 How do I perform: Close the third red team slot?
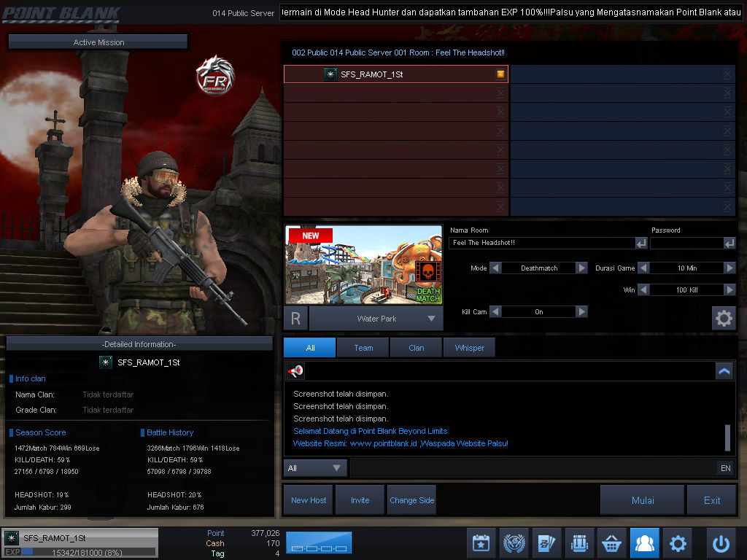coord(500,112)
